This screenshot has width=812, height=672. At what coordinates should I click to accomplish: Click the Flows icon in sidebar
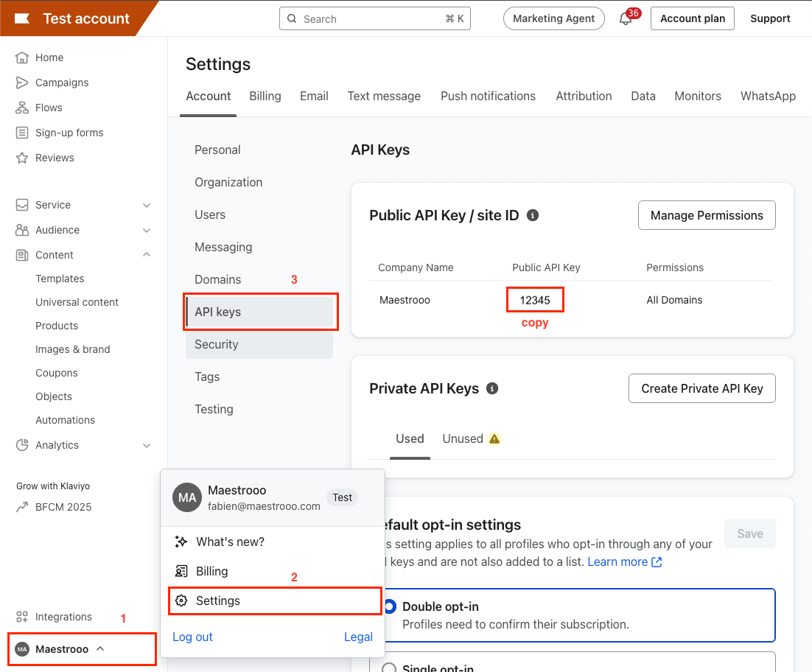[22, 108]
